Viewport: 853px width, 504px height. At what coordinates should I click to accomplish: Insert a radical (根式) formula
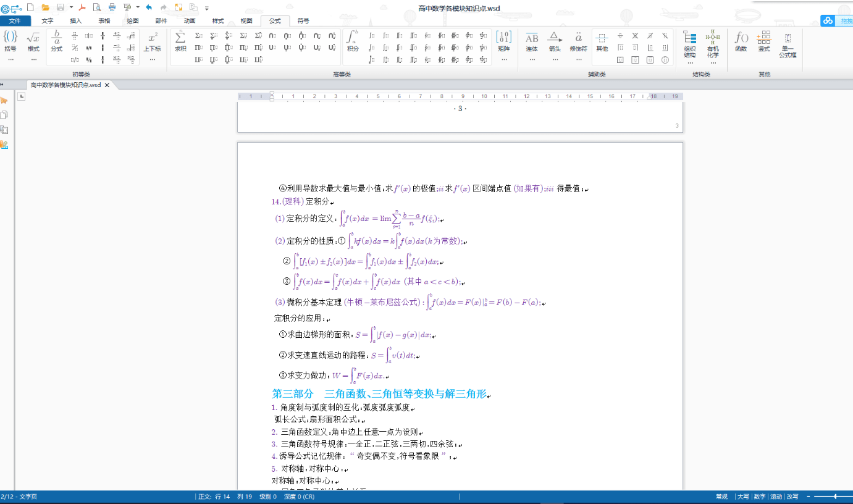coord(33,41)
